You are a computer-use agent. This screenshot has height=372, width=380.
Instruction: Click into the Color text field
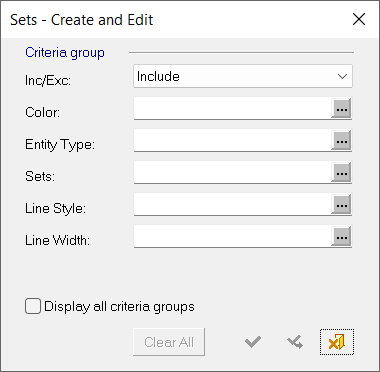click(232, 108)
